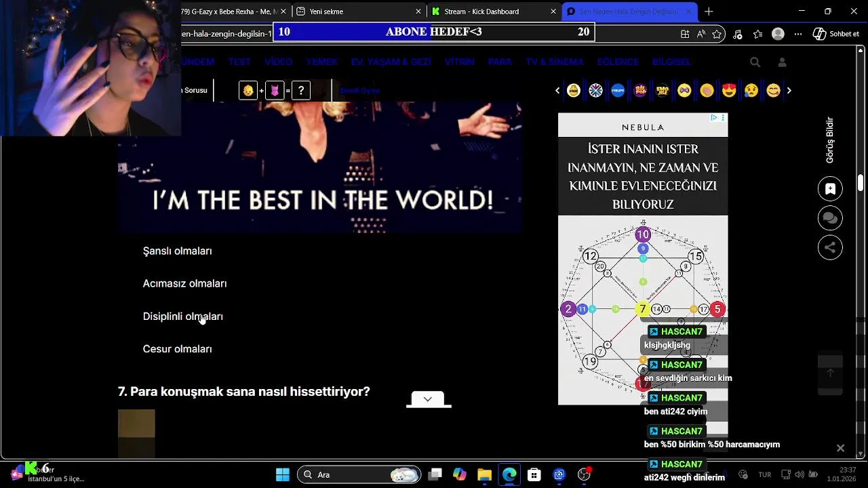Click the Copilot icon in the taskbar
868x488 pixels.
tap(460, 474)
